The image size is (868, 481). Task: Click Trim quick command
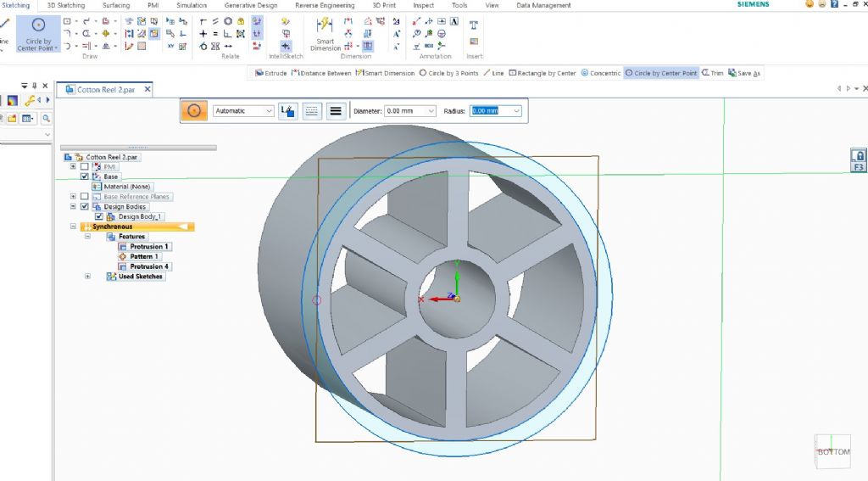pyautogui.click(x=712, y=73)
